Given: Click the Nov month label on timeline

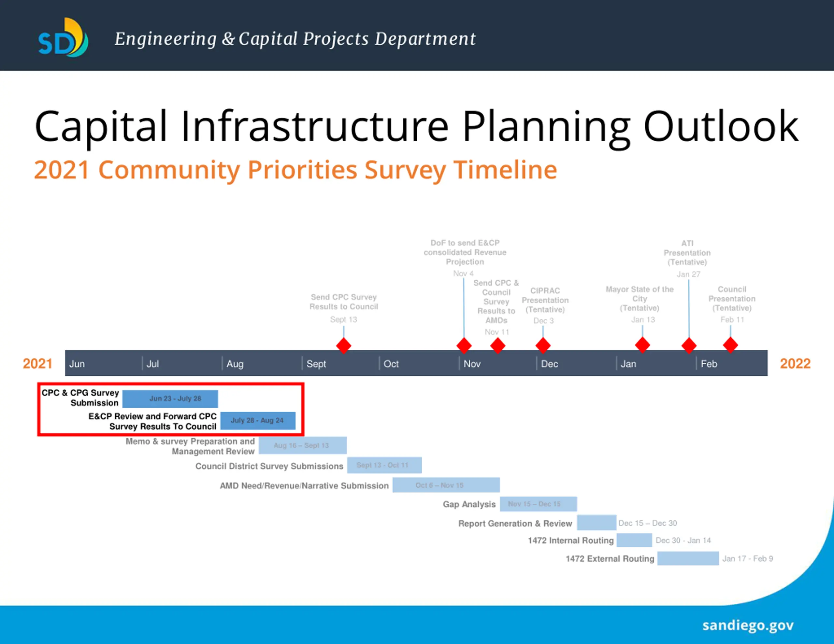Looking at the screenshot, I should 472,364.
